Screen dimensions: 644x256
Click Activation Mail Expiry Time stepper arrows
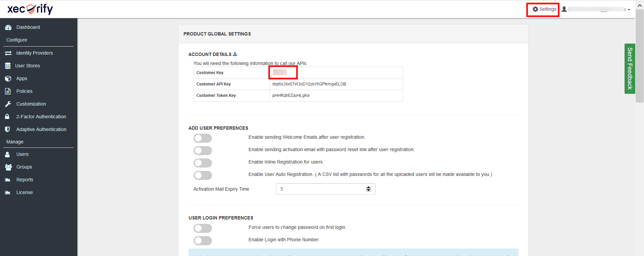point(369,189)
